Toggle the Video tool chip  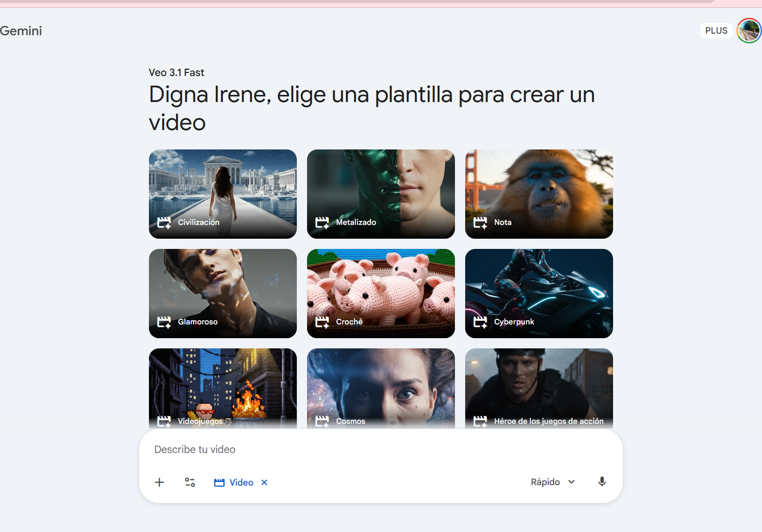click(x=234, y=483)
